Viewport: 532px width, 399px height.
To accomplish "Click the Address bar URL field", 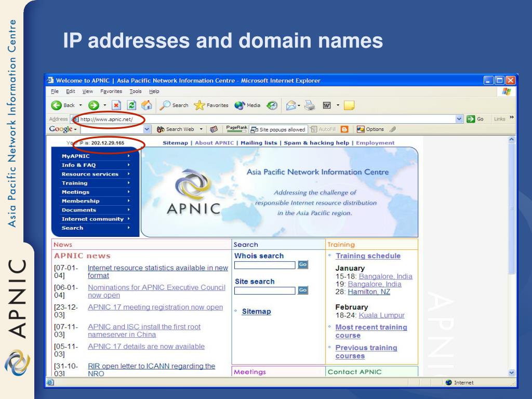I will pyautogui.click(x=267, y=119).
